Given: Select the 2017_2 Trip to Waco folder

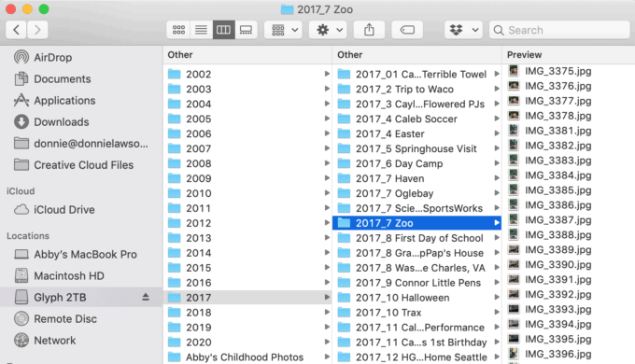Looking at the screenshot, I should (x=416, y=89).
